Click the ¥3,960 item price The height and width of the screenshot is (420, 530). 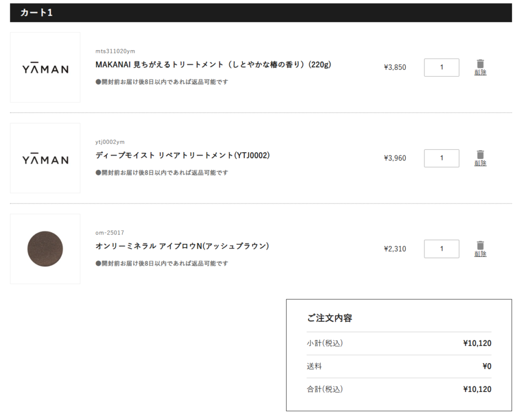click(395, 158)
